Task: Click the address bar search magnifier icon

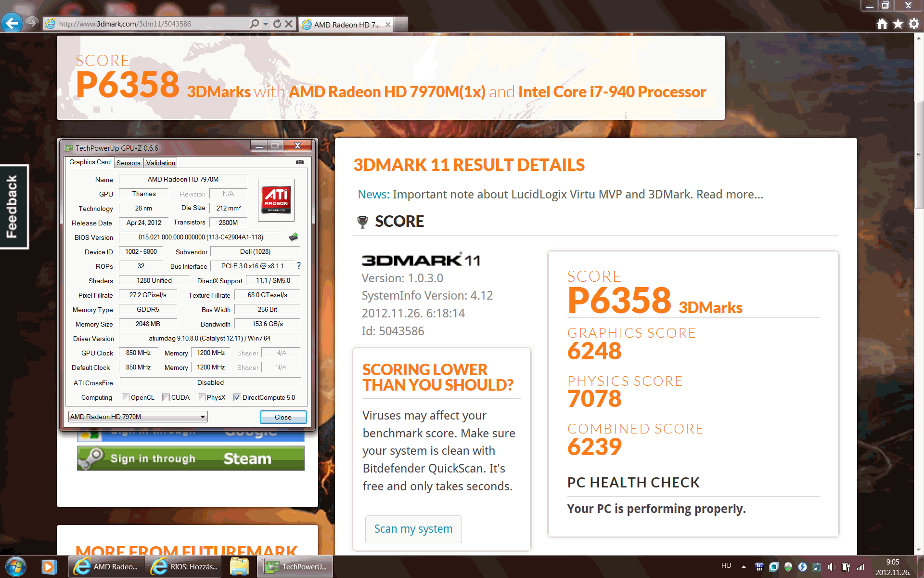Action: click(x=254, y=24)
